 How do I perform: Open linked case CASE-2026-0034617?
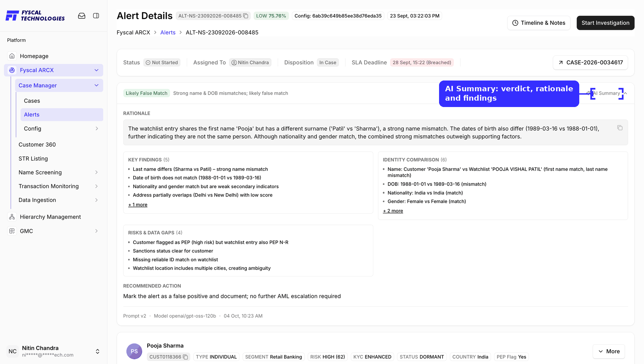point(590,62)
